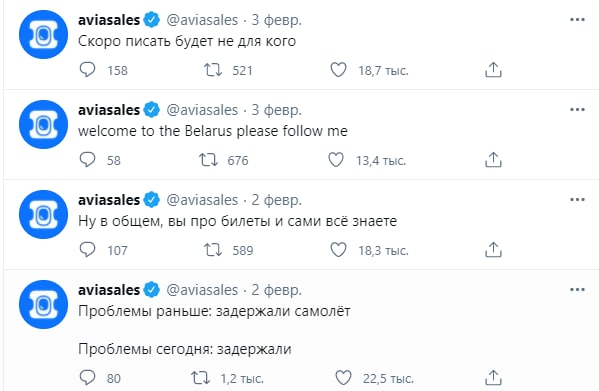Like the 'Скоро писать будет не для кого' tweet
This screenshot has width=599, height=391.
(338, 70)
